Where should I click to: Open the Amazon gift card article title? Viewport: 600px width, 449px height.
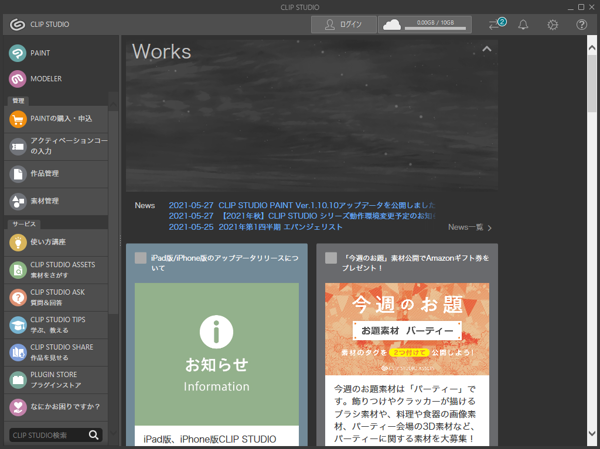(x=415, y=263)
